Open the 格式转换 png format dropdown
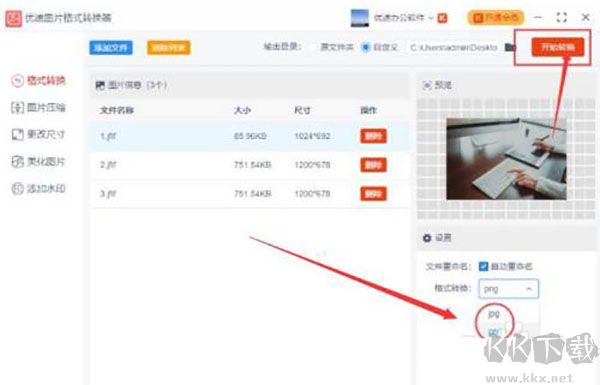Viewport: 600px width, 385px height. [509, 289]
